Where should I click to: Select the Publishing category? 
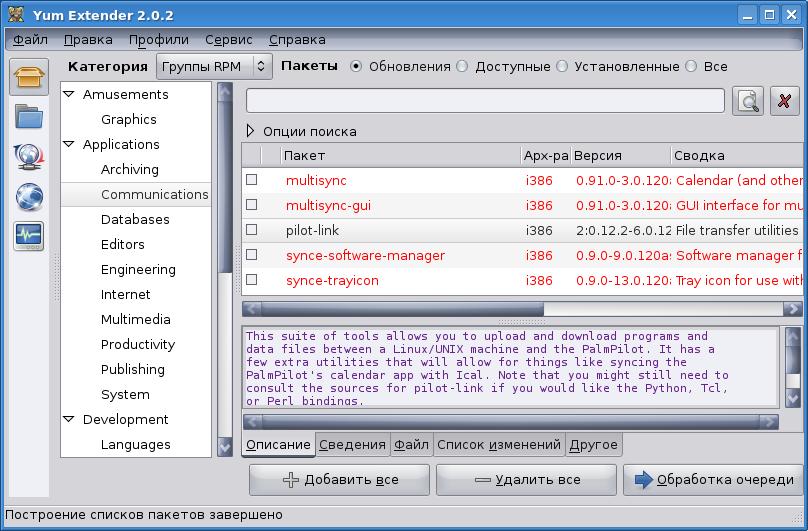(x=133, y=369)
